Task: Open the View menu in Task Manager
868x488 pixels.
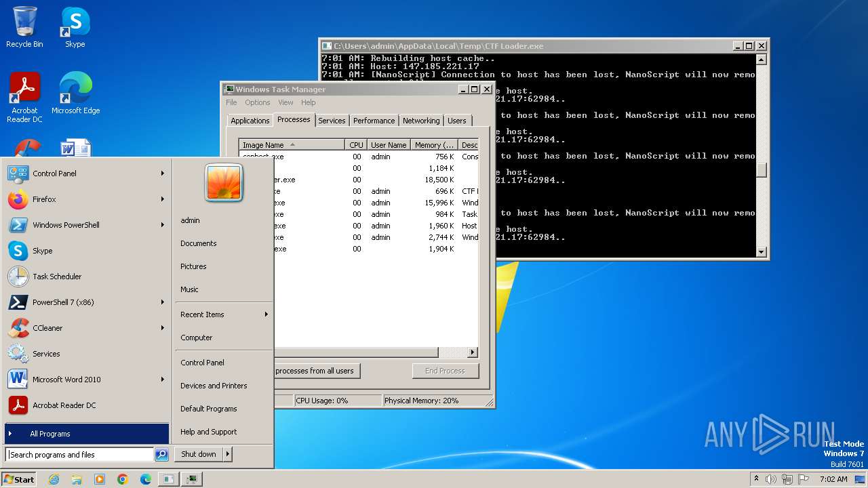Action: point(285,102)
